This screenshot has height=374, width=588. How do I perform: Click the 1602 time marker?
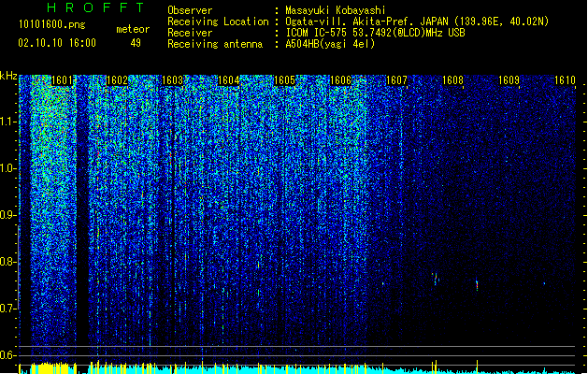117,80
